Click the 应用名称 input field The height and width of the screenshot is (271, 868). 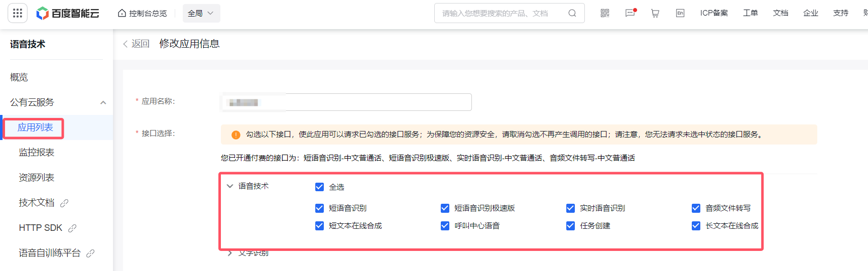[x=346, y=102]
